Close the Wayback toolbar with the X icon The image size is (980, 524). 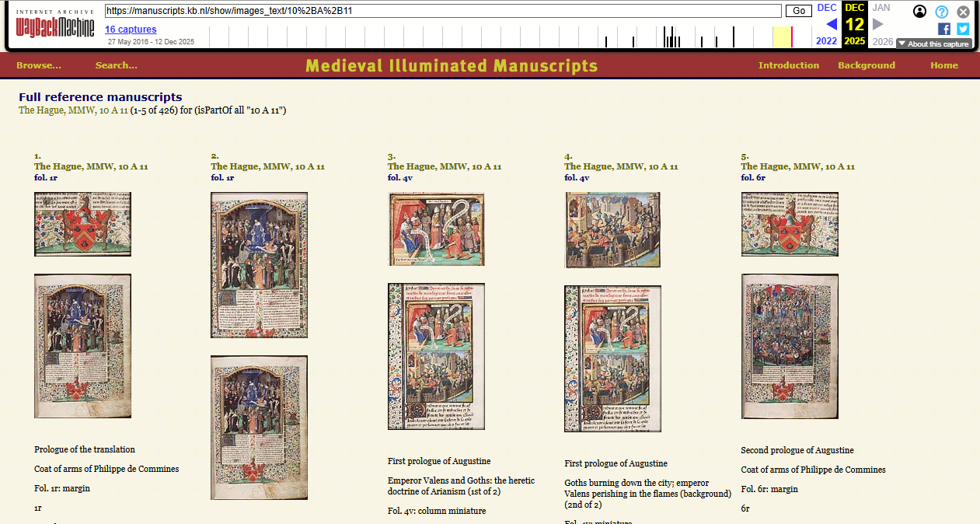point(963,12)
